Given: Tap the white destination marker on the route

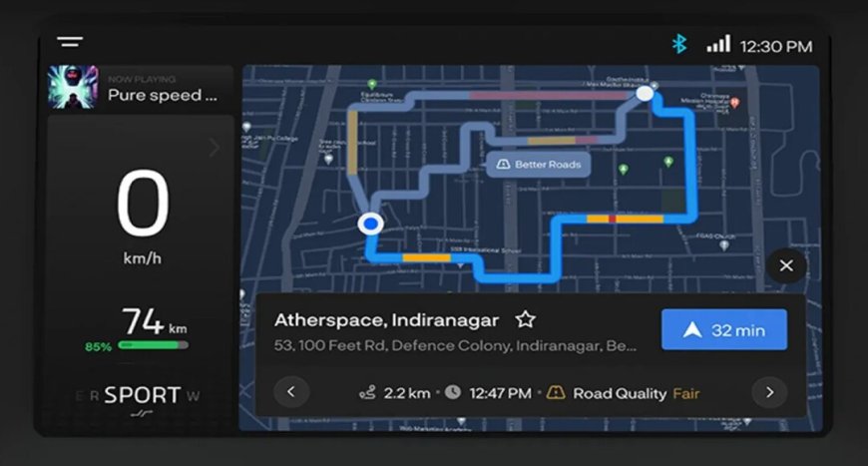Looking at the screenshot, I should tap(646, 93).
